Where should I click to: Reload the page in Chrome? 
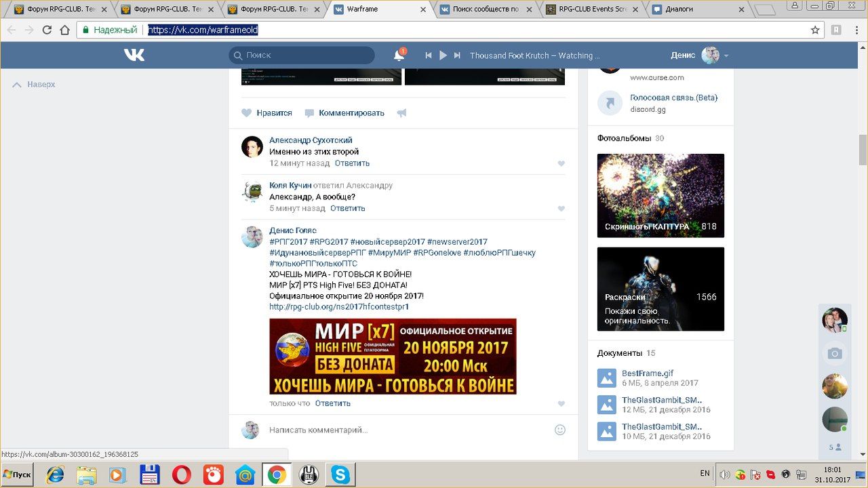[x=47, y=30]
